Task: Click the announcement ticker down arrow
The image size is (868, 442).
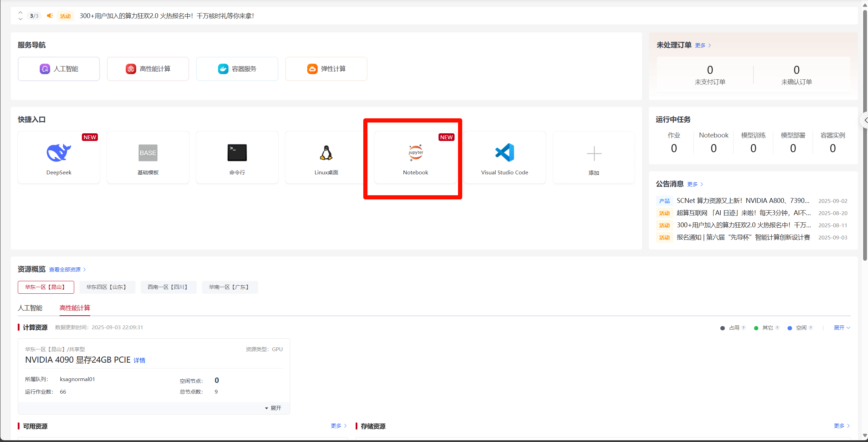Action: [x=20, y=19]
